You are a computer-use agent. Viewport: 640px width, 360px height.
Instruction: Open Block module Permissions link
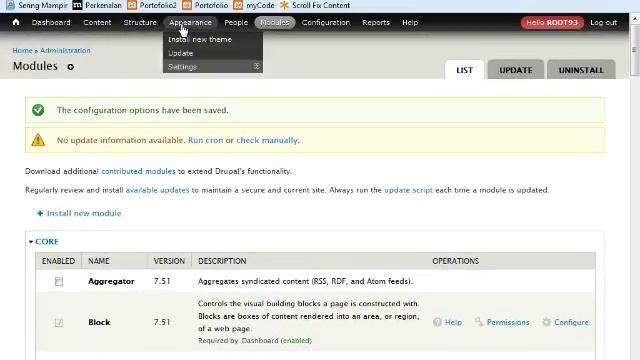(x=508, y=322)
